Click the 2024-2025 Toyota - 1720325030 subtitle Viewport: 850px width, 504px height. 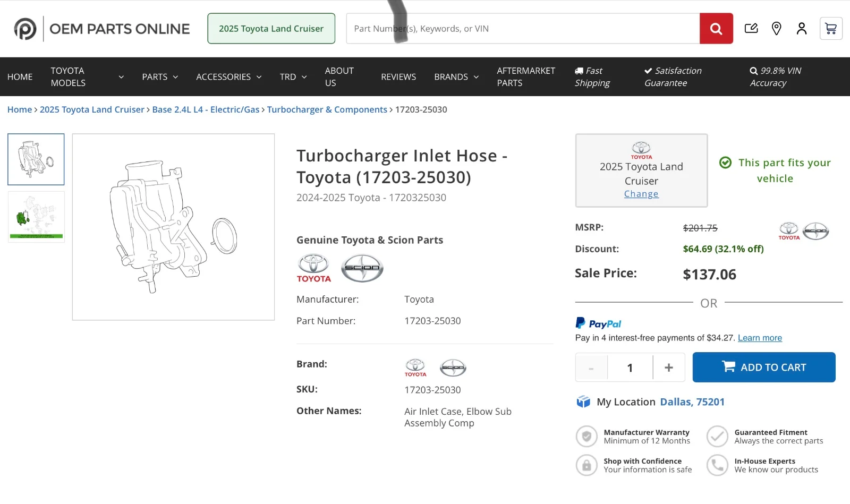click(371, 198)
